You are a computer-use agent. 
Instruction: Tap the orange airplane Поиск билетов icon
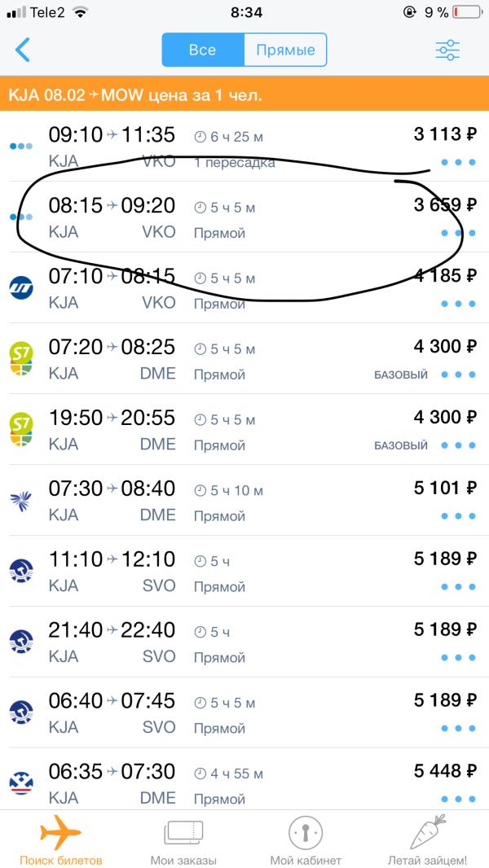pos(60,832)
